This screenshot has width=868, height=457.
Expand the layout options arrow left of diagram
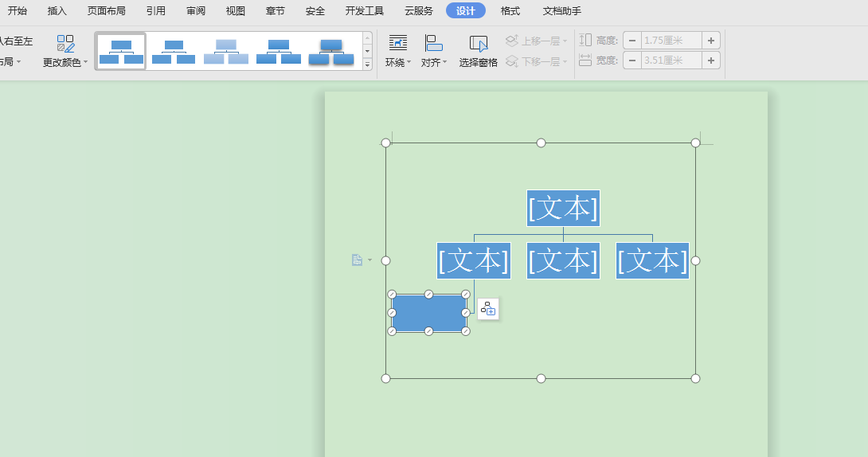(369, 260)
